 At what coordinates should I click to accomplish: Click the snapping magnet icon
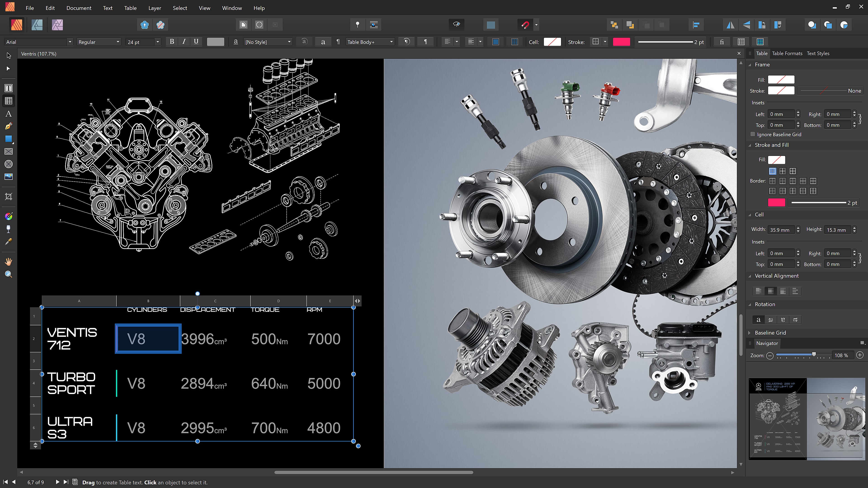[525, 25]
